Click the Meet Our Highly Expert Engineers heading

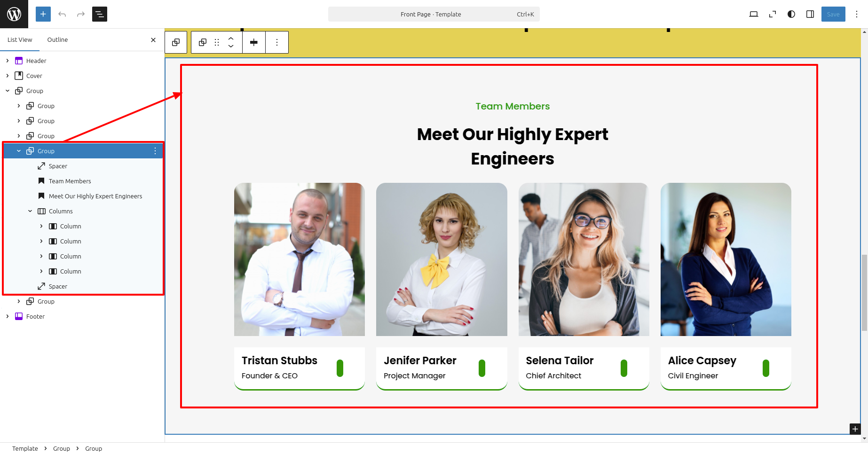click(513, 147)
